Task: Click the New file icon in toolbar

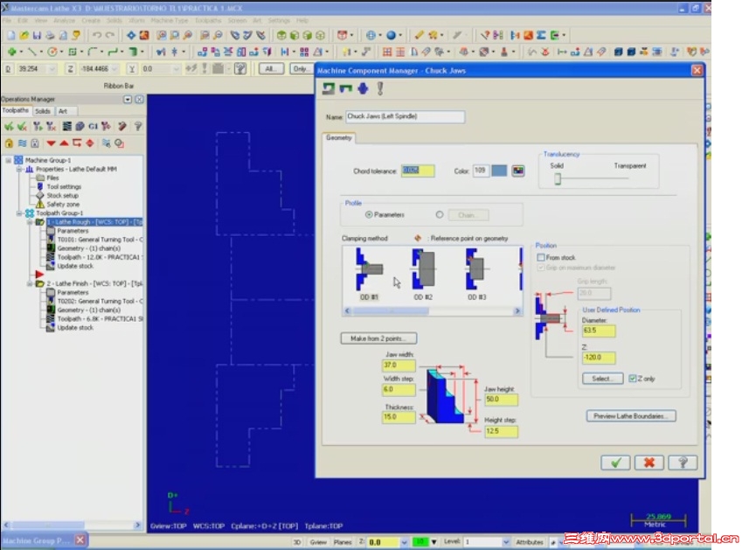Action: (x=11, y=35)
